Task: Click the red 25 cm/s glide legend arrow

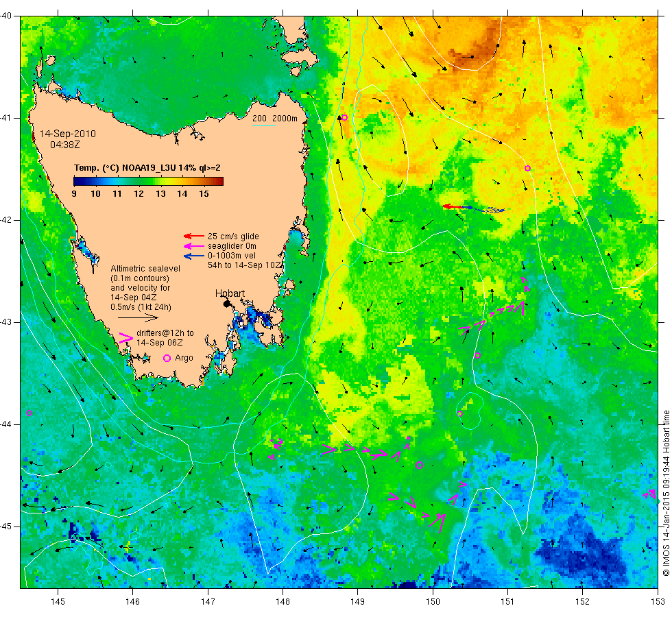Action: [x=193, y=236]
